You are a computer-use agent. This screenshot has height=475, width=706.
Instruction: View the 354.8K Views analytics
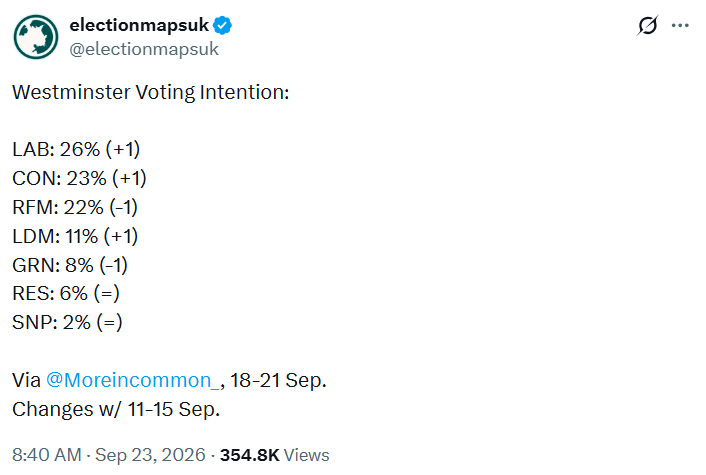[275, 455]
